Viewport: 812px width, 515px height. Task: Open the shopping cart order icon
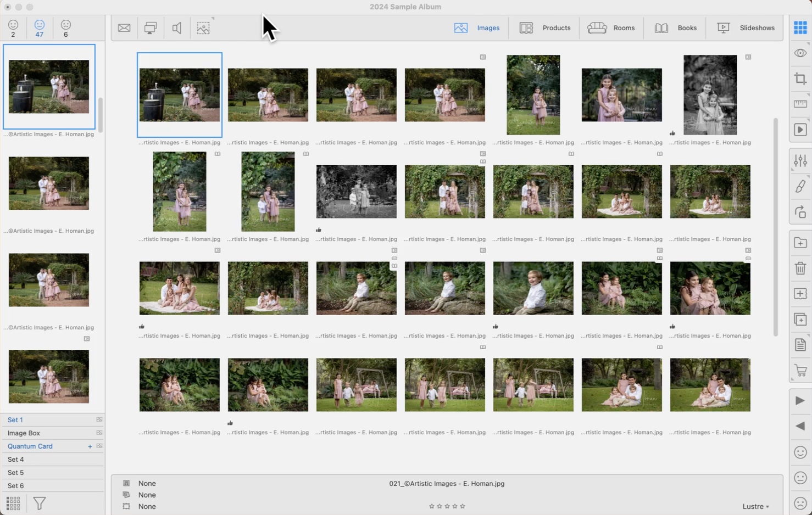click(800, 371)
